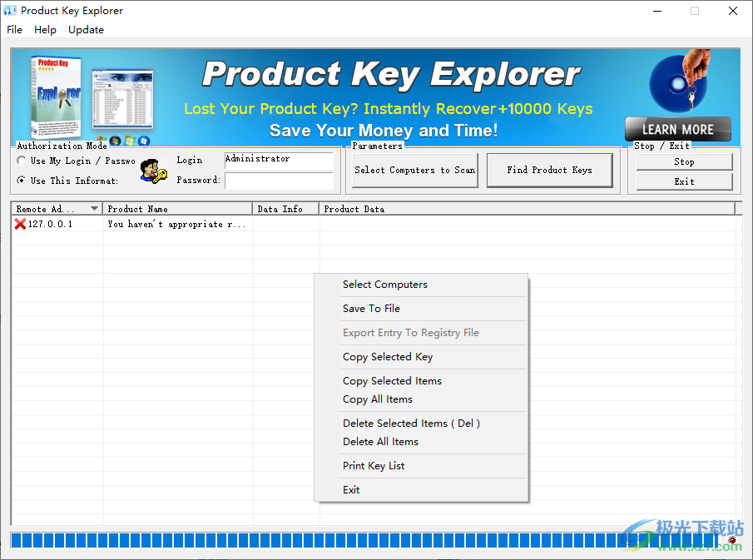Click the Product Key Explorer title bar icon
Image resolution: width=753 pixels, height=560 pixels.
point(10,11)
